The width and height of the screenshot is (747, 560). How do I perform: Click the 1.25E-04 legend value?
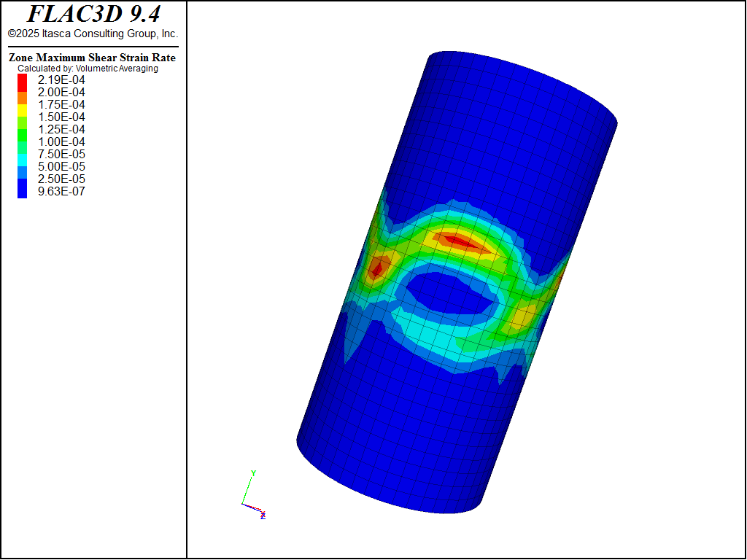tap(61, 130)
